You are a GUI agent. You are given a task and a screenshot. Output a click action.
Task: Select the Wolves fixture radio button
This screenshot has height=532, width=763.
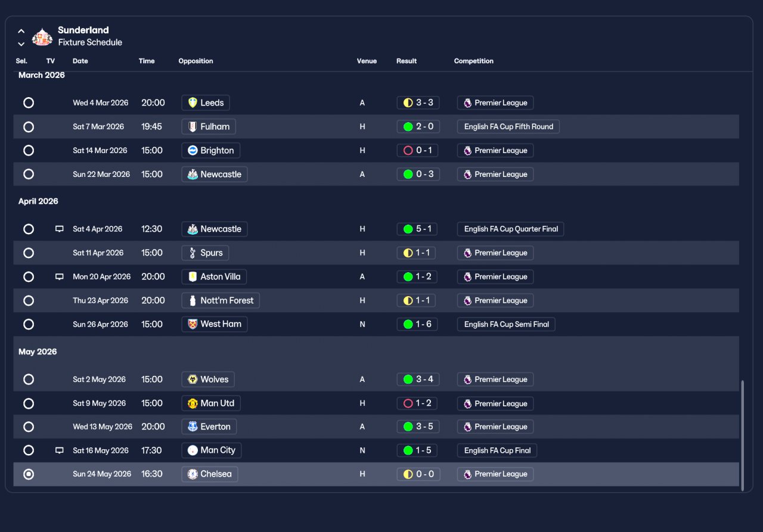(29, 379)
